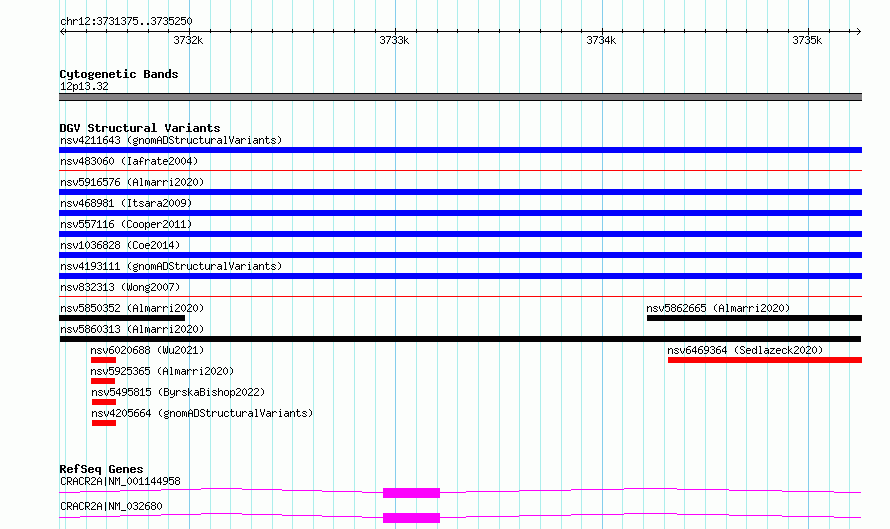Viewport: 890px width, 529px height.
Task: Open the CRACR2A|NM_032680 transcript label
Action: 111,506
